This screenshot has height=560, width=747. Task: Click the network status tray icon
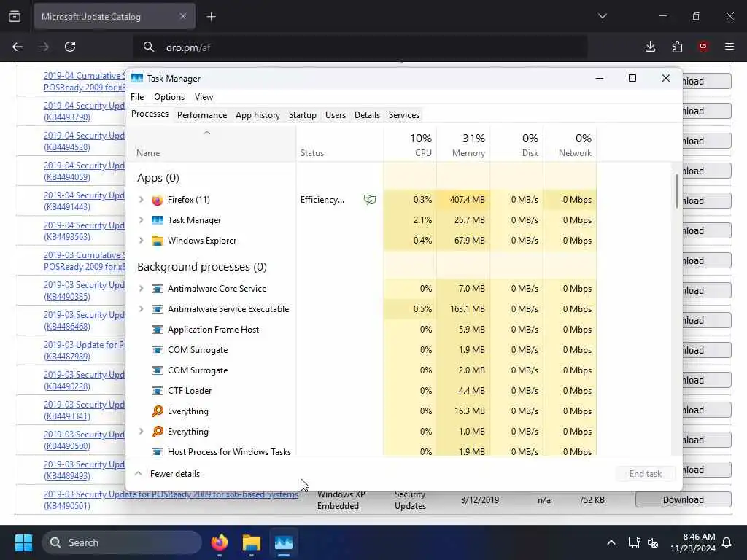[634, 542]
